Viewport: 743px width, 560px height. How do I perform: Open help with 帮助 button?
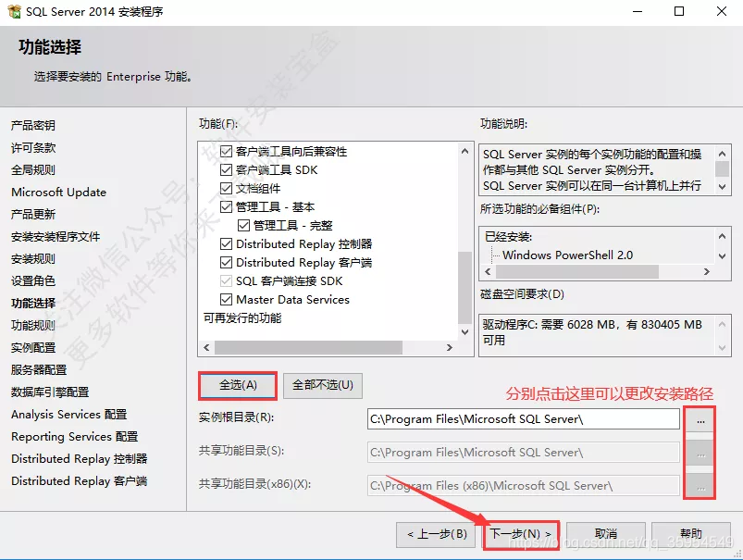[691, 534]
